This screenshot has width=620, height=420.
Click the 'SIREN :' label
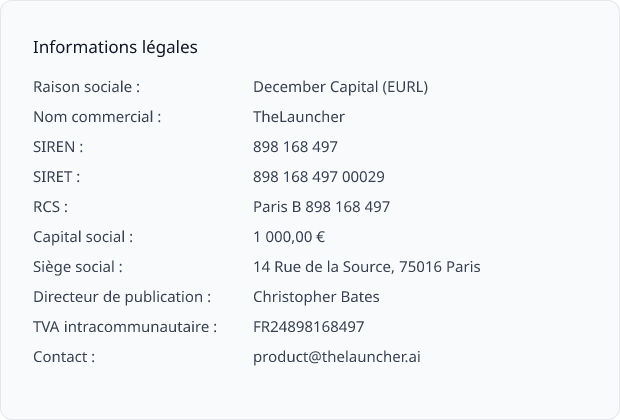[58, 147]
